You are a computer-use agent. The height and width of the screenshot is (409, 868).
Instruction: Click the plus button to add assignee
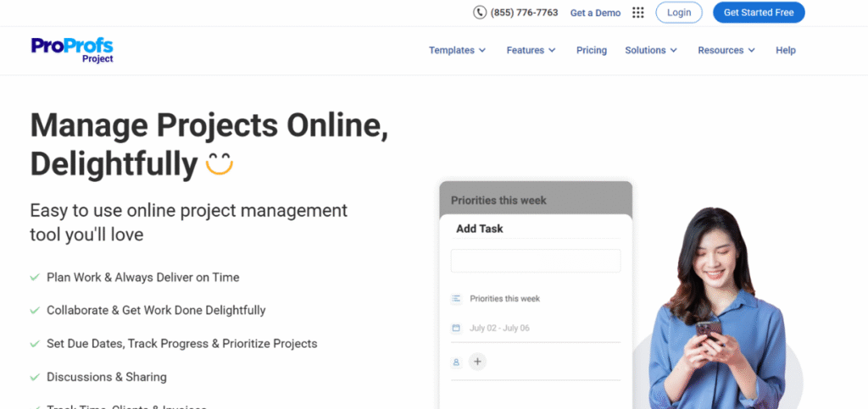tap(478, 362)
